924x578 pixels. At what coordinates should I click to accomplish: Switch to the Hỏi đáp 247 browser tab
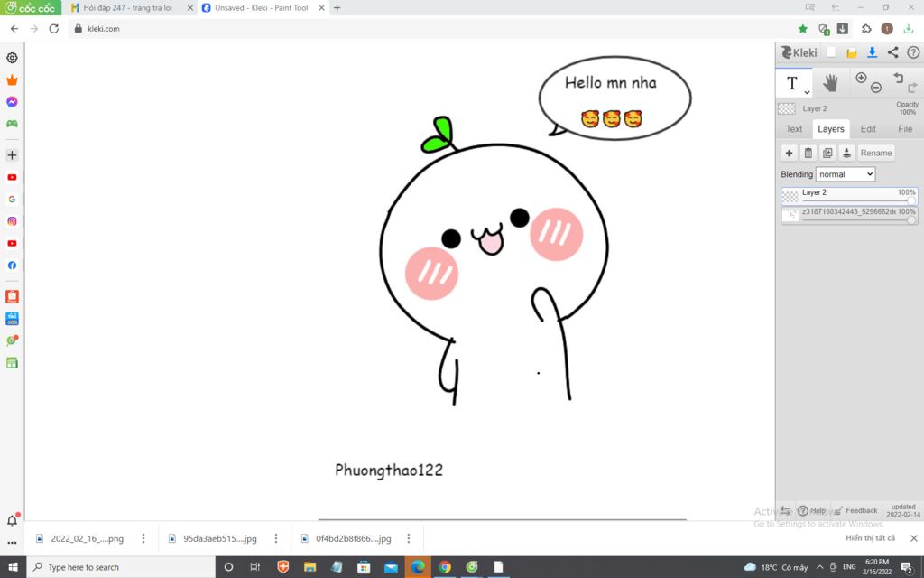click(128, 7)
